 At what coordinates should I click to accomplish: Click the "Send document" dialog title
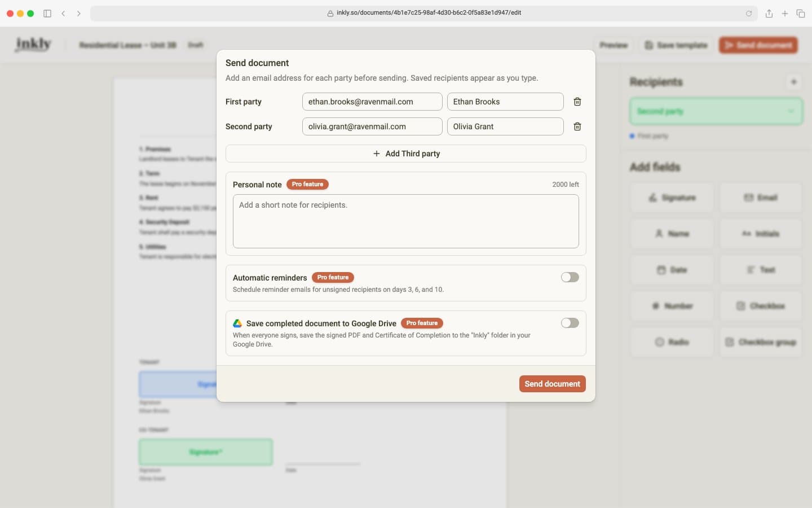(257, 63)
